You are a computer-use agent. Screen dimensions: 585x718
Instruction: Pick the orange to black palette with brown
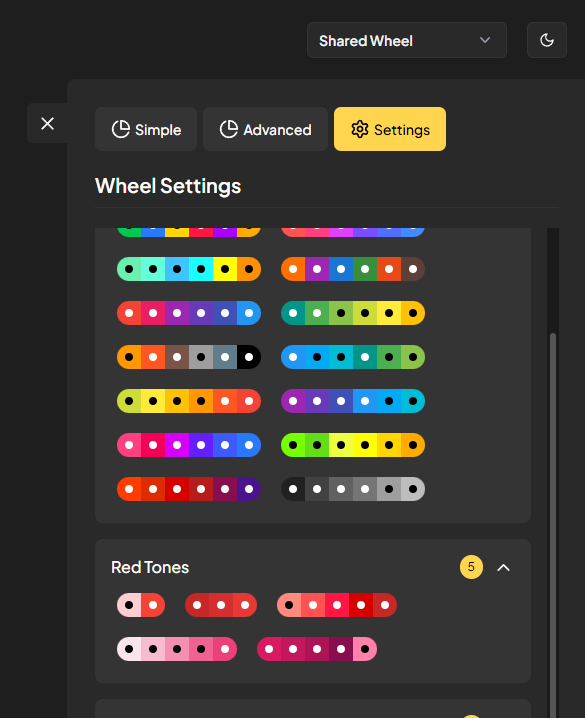(189, 357)
